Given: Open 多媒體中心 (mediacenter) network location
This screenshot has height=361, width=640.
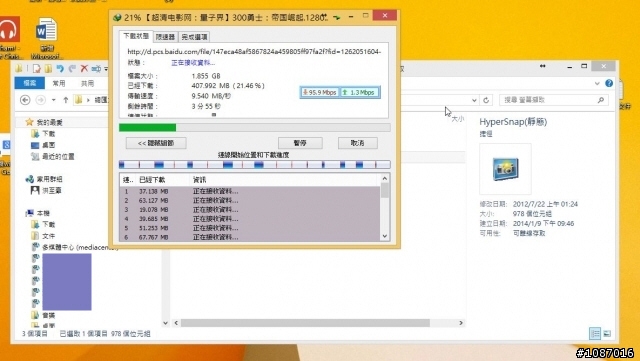Looking at the screenshot, I should pyautogui.click(x=74, y=247).
